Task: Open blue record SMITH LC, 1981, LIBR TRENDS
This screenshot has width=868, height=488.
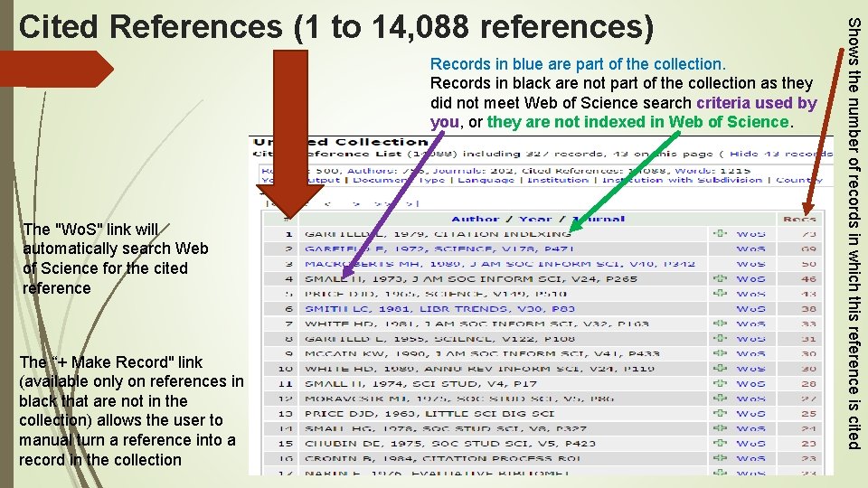Action: [x=439, y=309]
